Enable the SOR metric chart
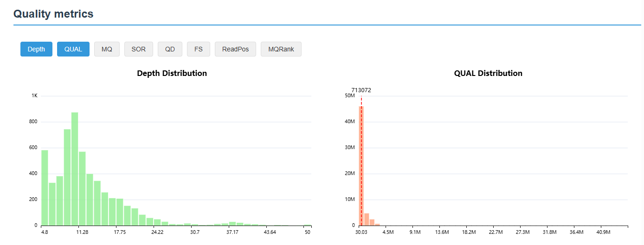This screenshot has height=245, width=644. [138, 49]
